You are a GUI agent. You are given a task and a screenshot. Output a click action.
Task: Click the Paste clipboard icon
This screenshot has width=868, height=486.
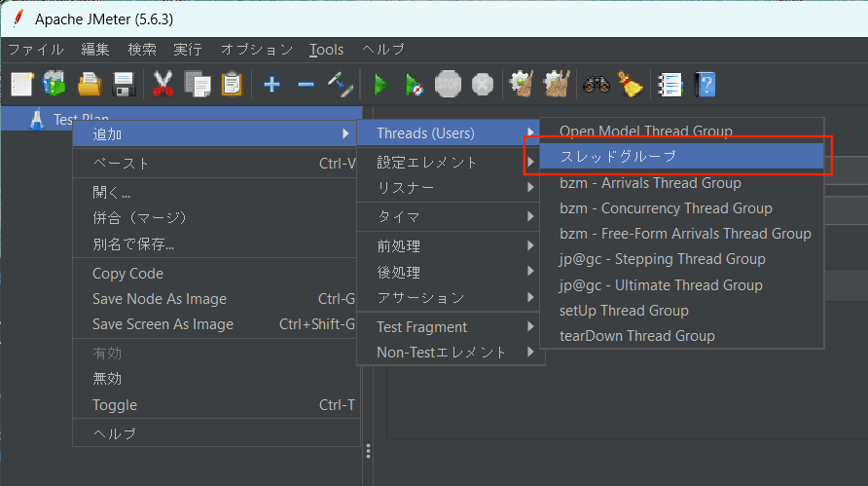coord(232,85)
